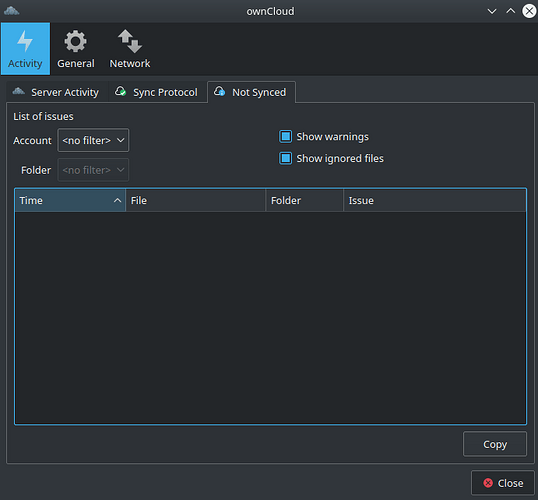Toggle the Show warnings checkbox
The width and height of the screenshot is (538, 500).
click(285, 137)
